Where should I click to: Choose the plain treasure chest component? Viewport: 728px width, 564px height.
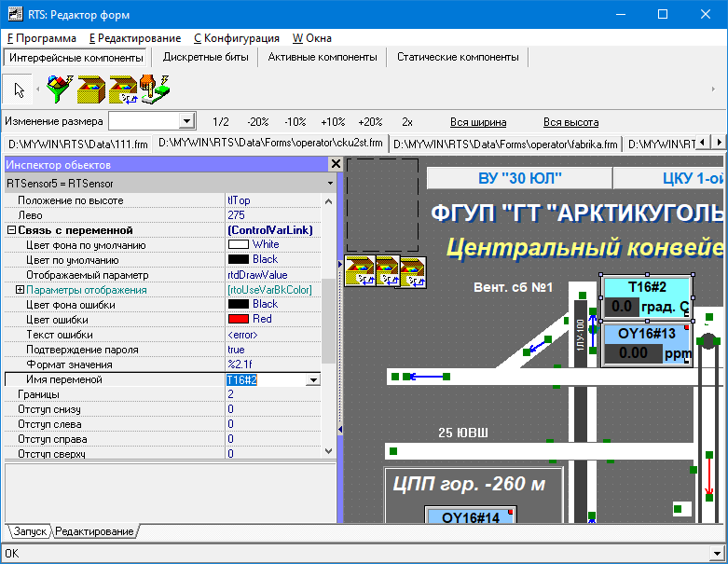coord(91,89)
